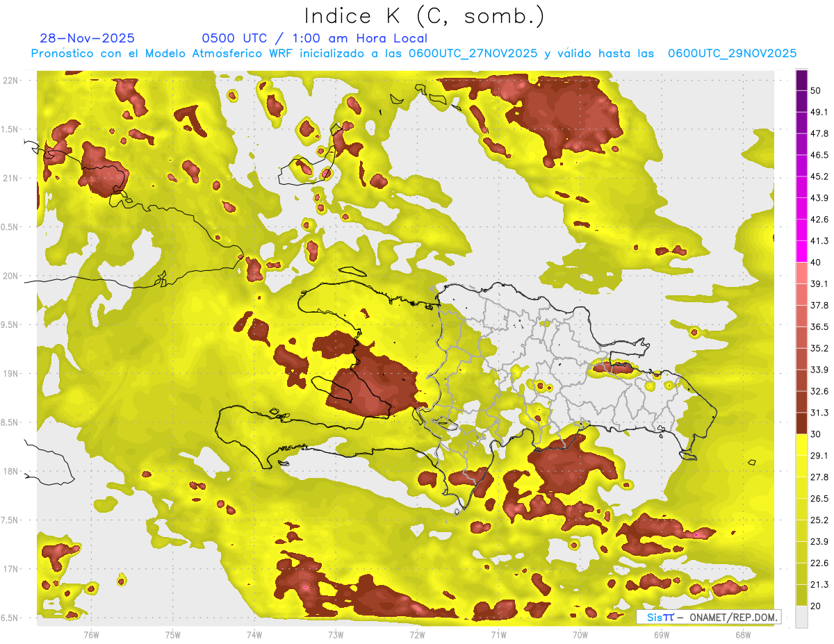Click the colorbar value "32.6"
This screenshot has height=644, width=834.
[x=819, y=391]
